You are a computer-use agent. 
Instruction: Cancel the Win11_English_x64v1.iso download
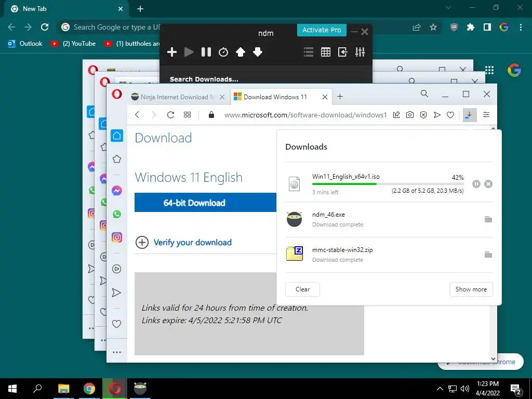pyautogui.click(x=488, y=184)
